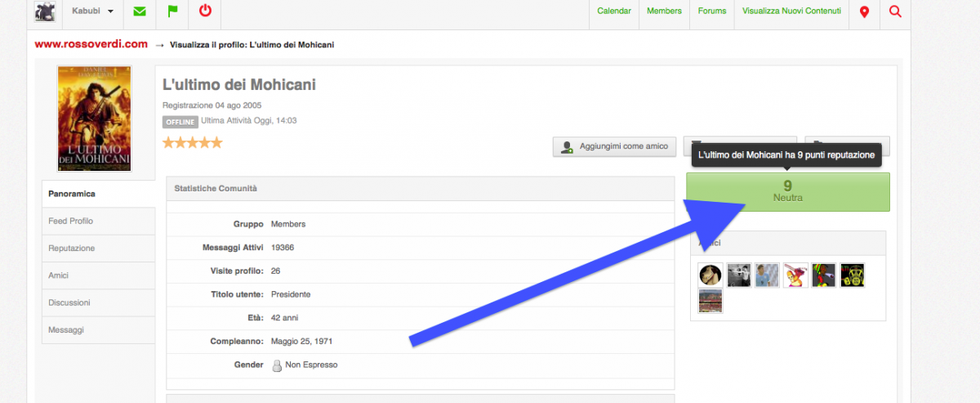Click the user avatar in top bar
This screenshot has height=403, width=980.
point(45,11)
